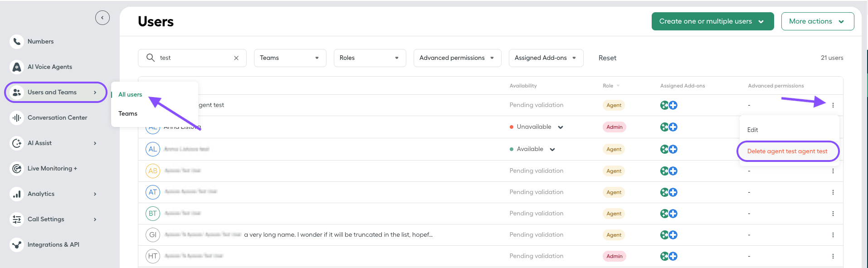
Task: Open three-dot menu for the HT row
Action: [833, 256]
